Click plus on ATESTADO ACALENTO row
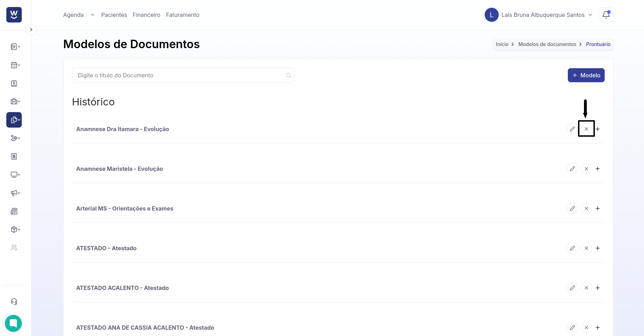This screenshot has width=644, height=336. point(598,288)
